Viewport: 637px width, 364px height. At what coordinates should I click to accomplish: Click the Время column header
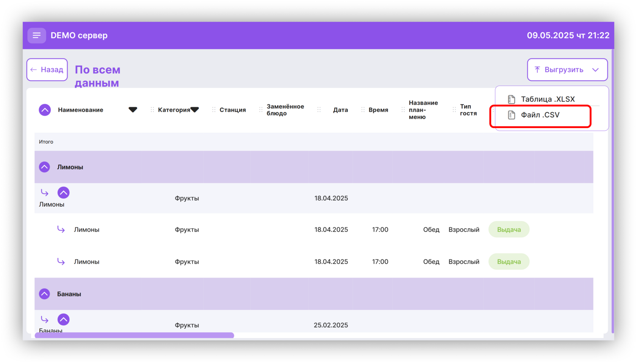(x=378, y=110)
